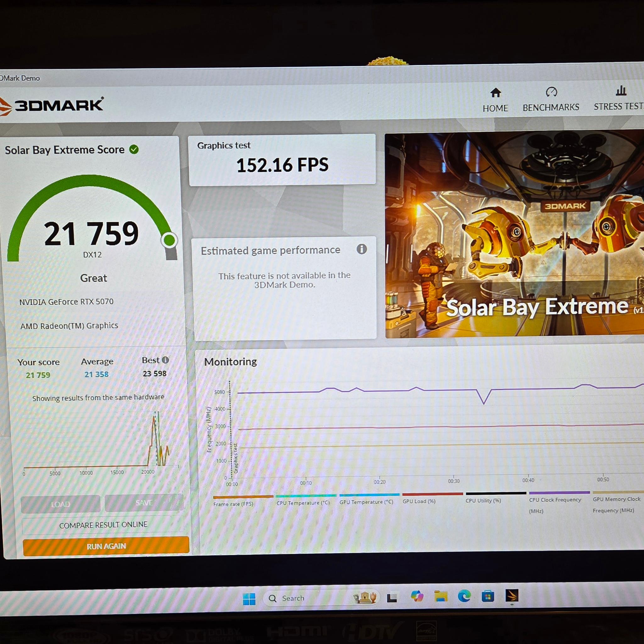Click Showing results from the same hardware
644x644 pixels.
point(98,397)
